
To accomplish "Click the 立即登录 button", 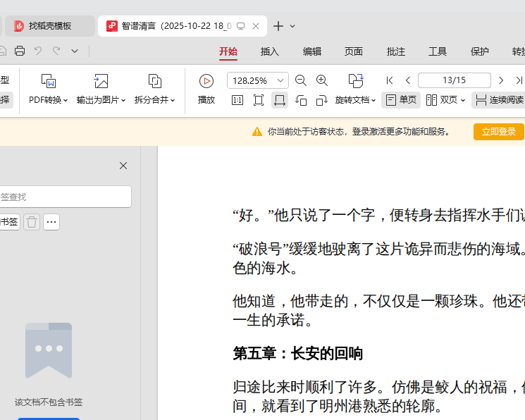I will (x=498, y=131).
